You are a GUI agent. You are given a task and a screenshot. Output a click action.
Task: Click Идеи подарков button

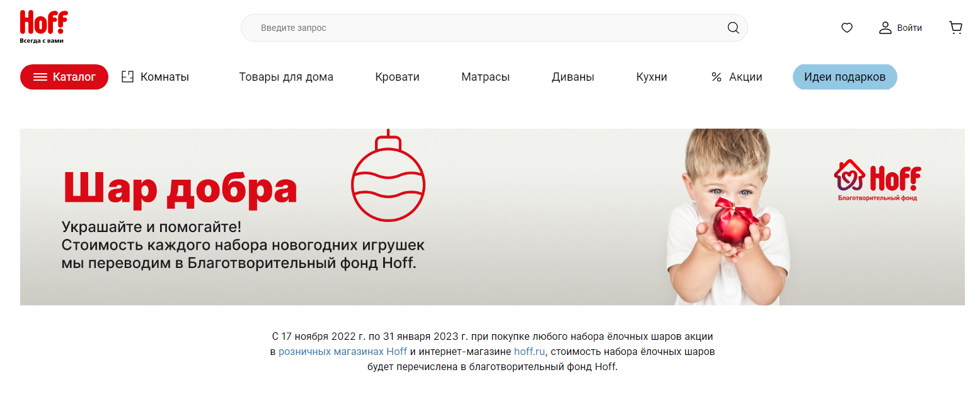[x=845, y=77]
